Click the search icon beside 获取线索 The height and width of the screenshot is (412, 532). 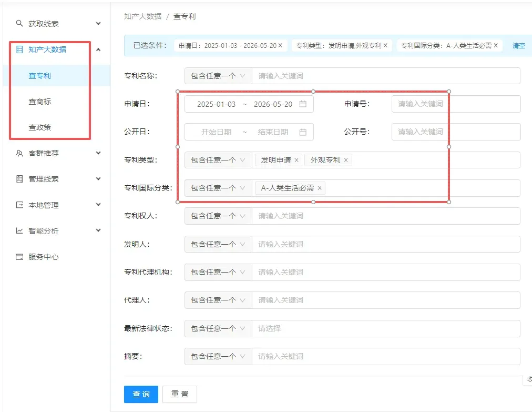[x=19, y=24]
